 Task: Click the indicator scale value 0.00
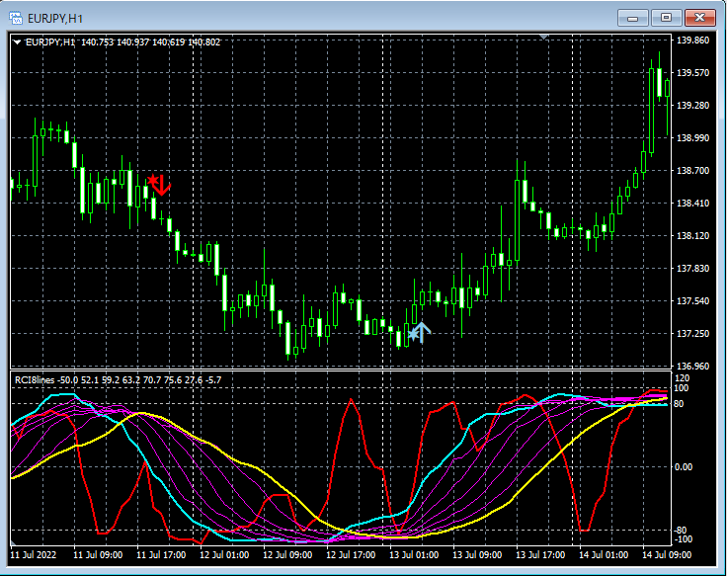[684, 467]
